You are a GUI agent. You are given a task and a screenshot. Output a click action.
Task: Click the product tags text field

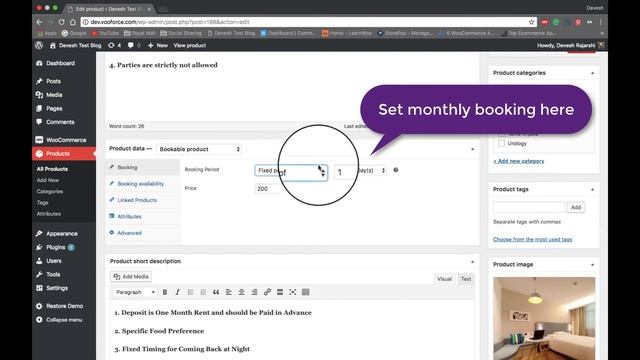click(529, 207)
